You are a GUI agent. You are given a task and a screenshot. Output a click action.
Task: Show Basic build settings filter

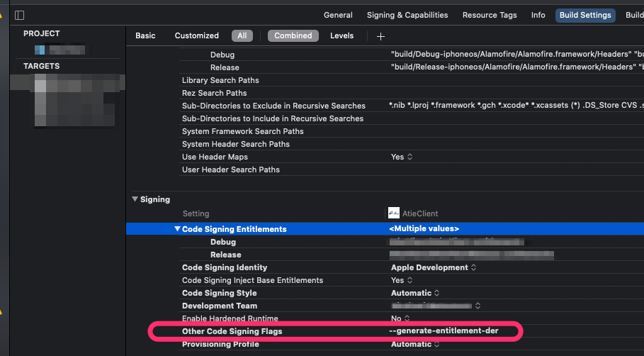(145, 35)
